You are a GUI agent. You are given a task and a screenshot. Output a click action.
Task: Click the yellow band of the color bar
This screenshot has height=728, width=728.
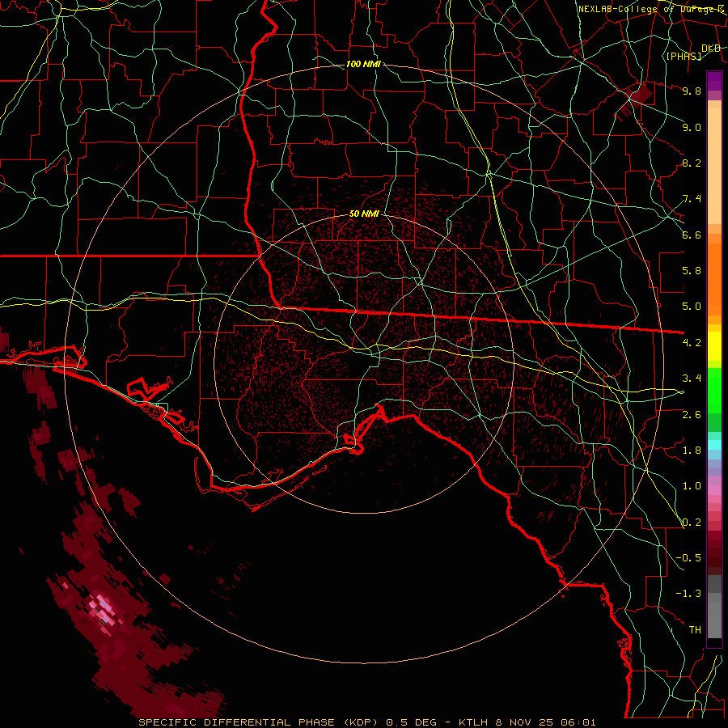(714, 346)
